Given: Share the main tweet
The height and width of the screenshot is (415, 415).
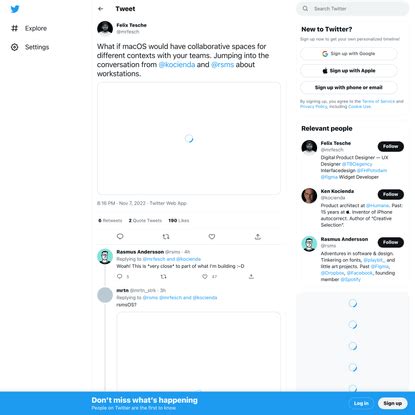Looking at the screenshot, I should point(258,236).
